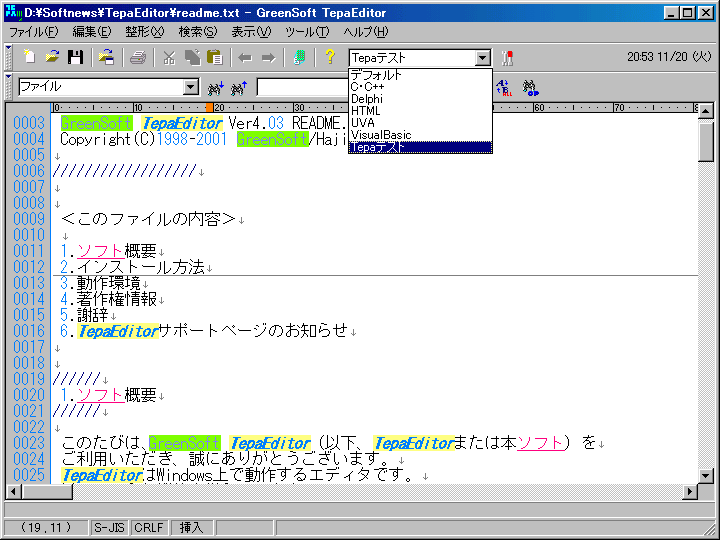Viewport: 720px width, 540px height.
Task: Click horizontal scrollbar right arrow
Action: pyautogui.click(x=690, y=492)
